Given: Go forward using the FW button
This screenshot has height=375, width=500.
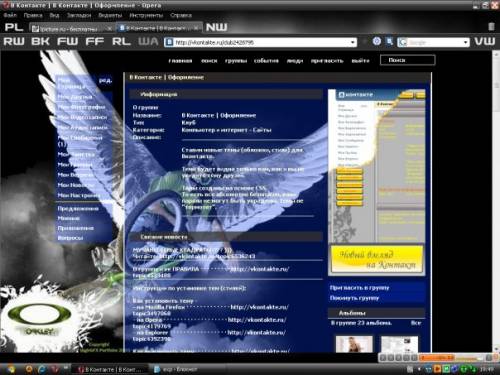Looking at the screenshot, I should click(x=67, y=42).
